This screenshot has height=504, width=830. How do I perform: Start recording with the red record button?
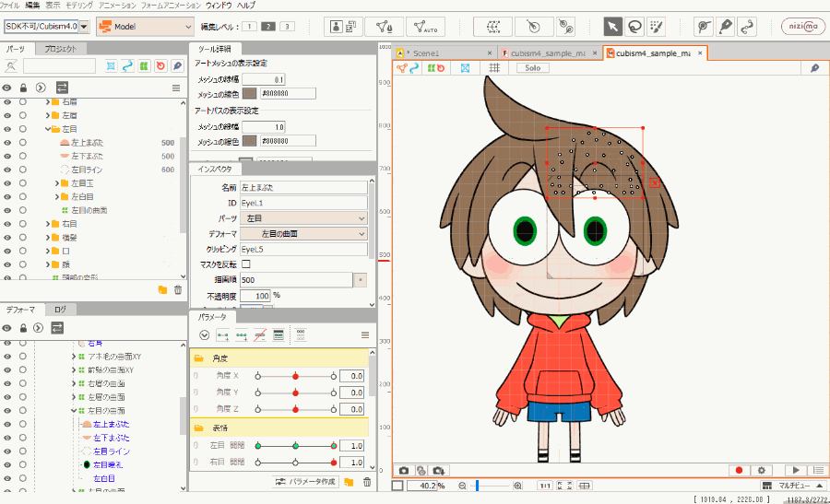pyautogui.click(x=739, y=470)
